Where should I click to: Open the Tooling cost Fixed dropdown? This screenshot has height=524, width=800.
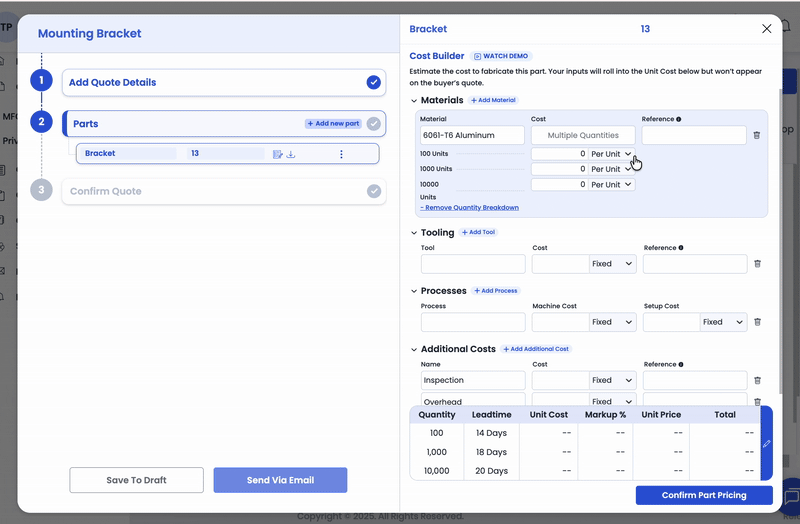pos(612,264)
